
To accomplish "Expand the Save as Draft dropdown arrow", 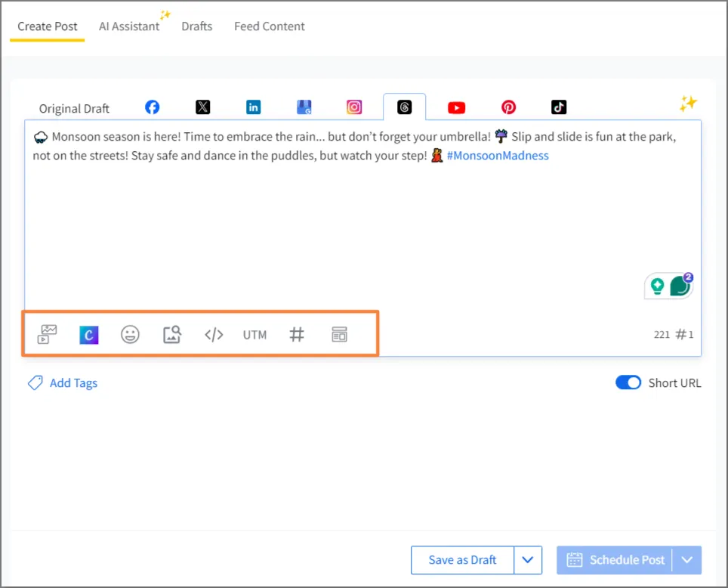I will click(527, 560).
